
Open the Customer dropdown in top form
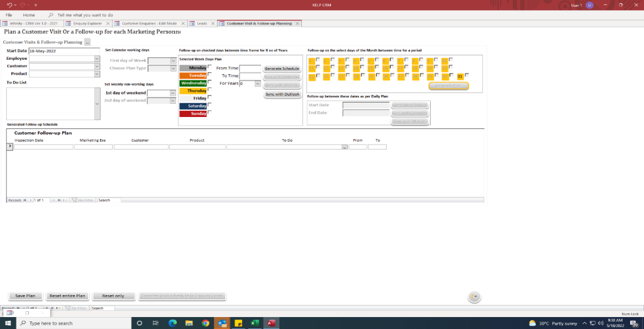pos(97,66)
